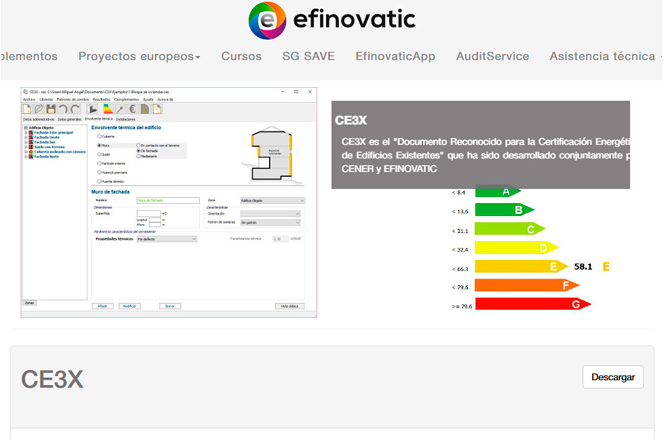
Task: Select Edificio Objeto root tree node
Action: pyautogui.click(x=41, y=127)
